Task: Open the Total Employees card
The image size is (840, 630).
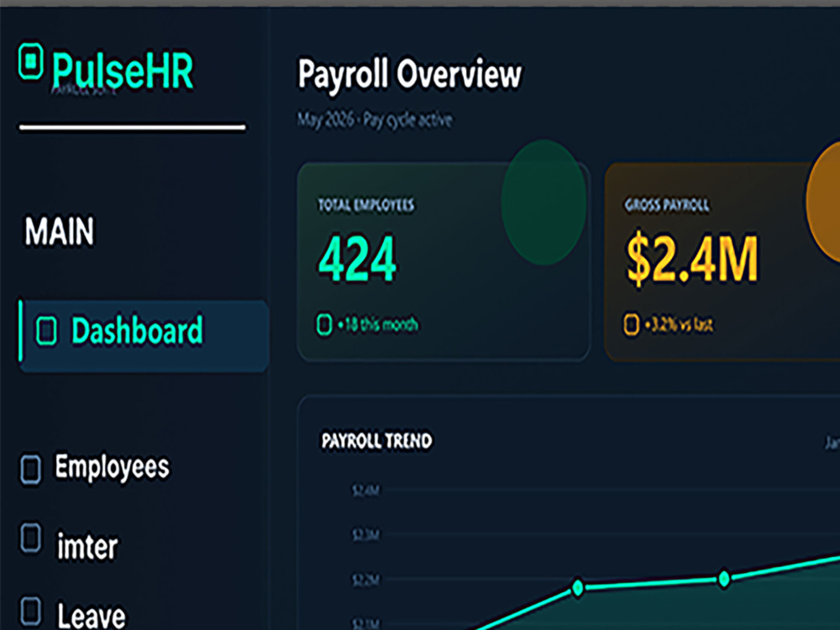Action: click(x=444, y=261)
